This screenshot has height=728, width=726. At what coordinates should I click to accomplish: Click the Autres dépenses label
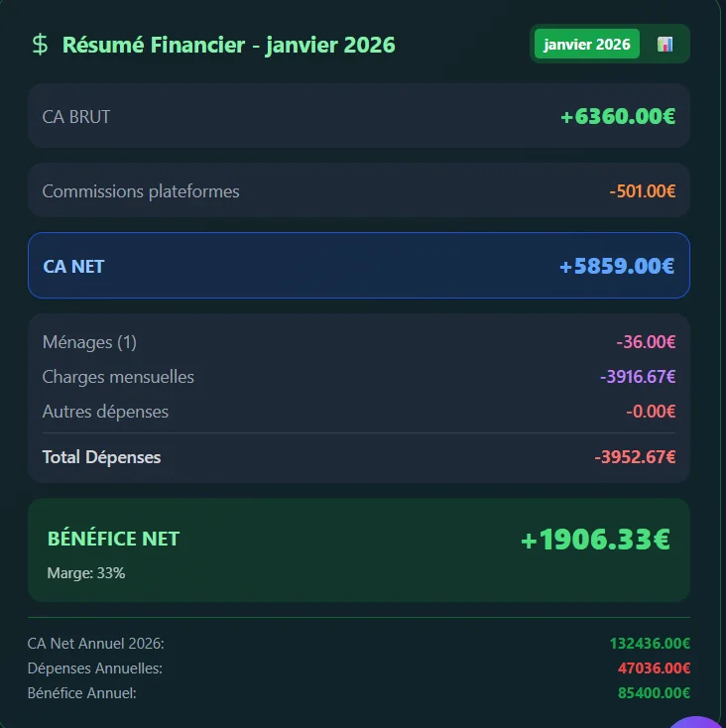(x=105, y=412)
